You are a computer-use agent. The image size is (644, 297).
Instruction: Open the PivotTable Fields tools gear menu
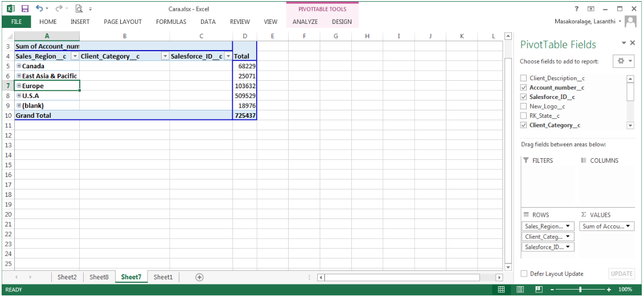pyautogui.click(x=624, y=61)
